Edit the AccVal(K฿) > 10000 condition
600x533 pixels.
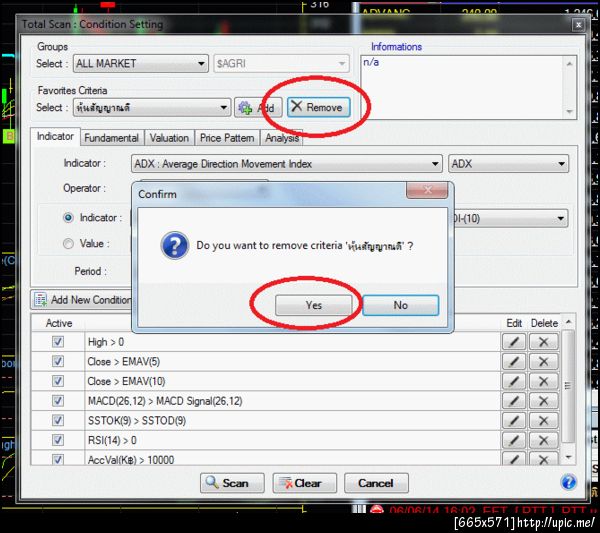(514, 458)
